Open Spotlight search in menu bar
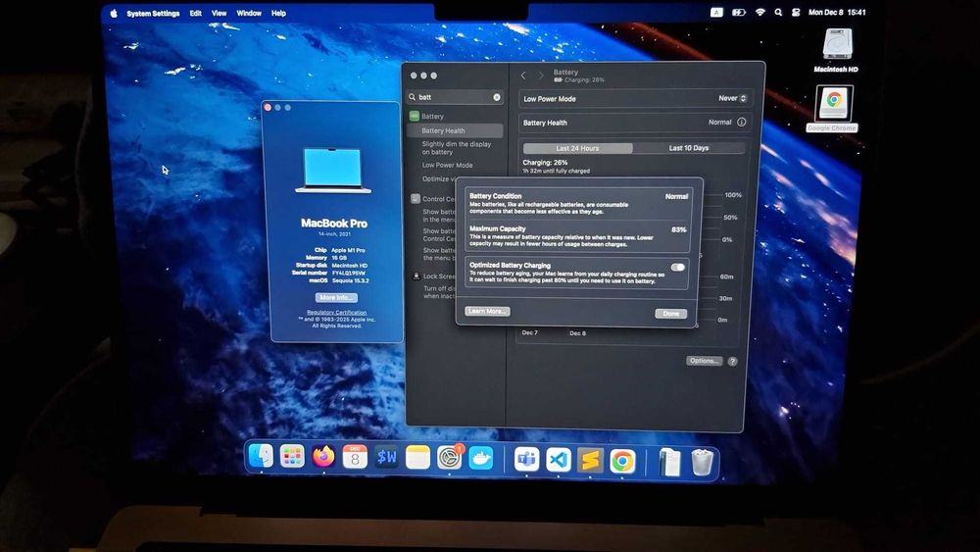This screenshot has width=980, height=552. point(778,13)
